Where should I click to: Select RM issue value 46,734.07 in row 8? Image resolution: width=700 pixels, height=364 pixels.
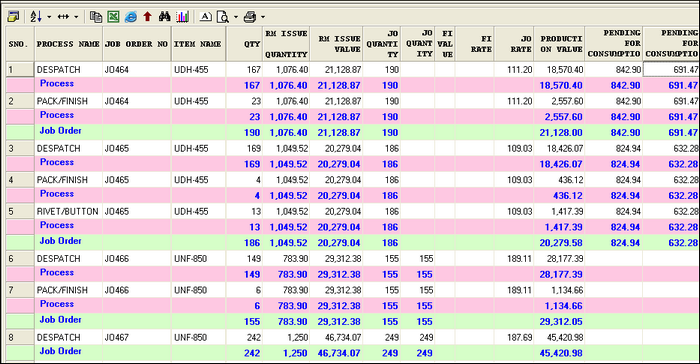[x=337, y=337]
